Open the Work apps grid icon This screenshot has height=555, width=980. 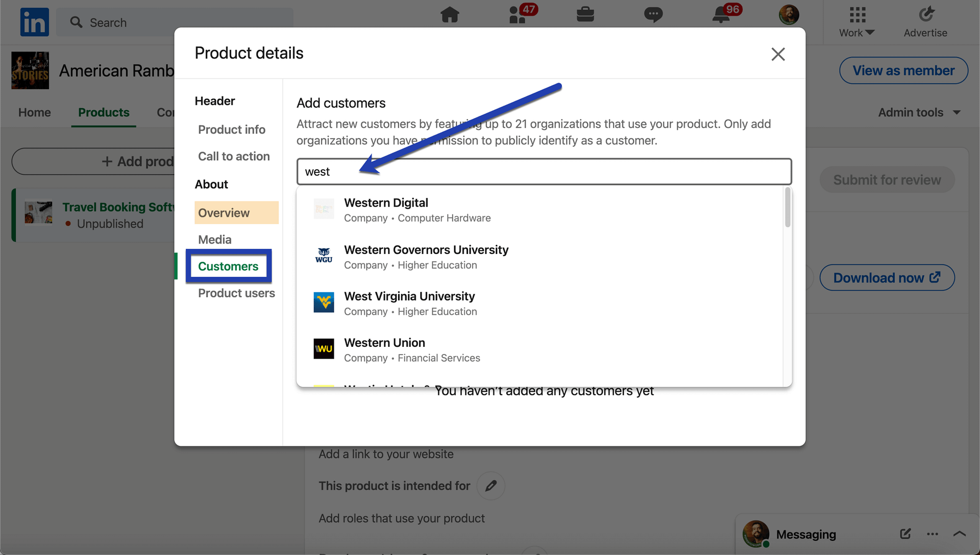857,15
